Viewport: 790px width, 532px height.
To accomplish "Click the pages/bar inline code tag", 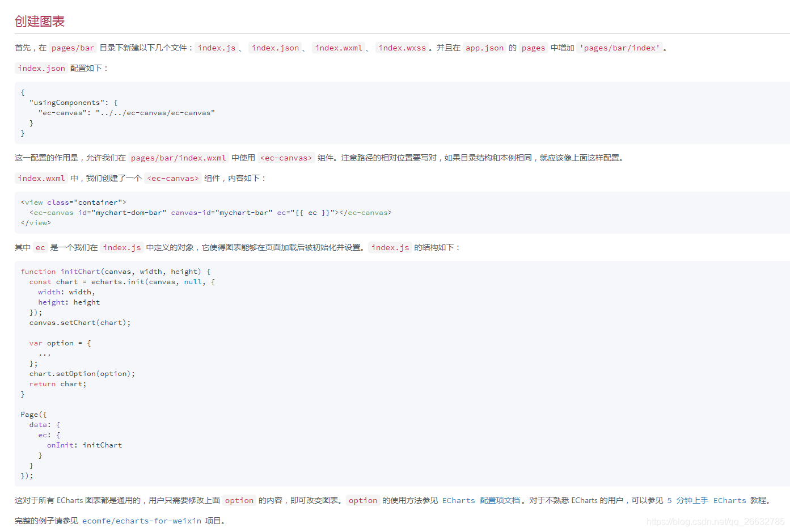I will pos(72,48).
